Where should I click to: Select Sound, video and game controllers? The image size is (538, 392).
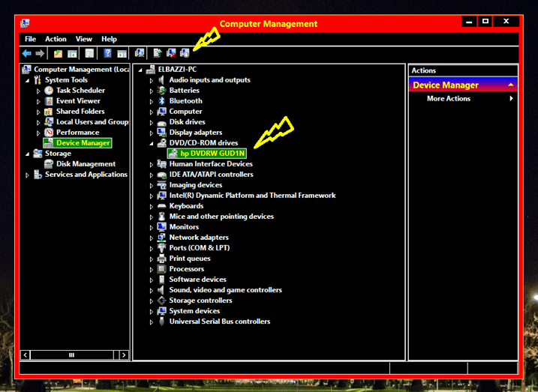225,290
